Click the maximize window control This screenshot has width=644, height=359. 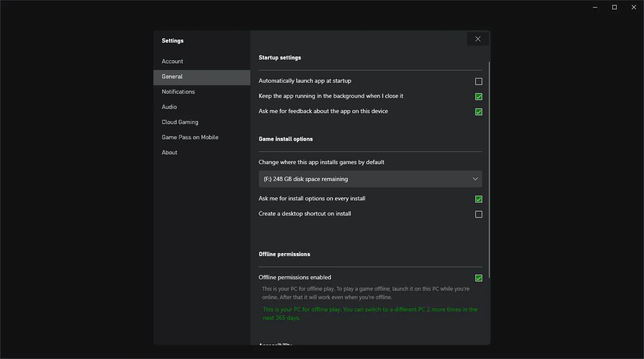click(x=614, y=7)
